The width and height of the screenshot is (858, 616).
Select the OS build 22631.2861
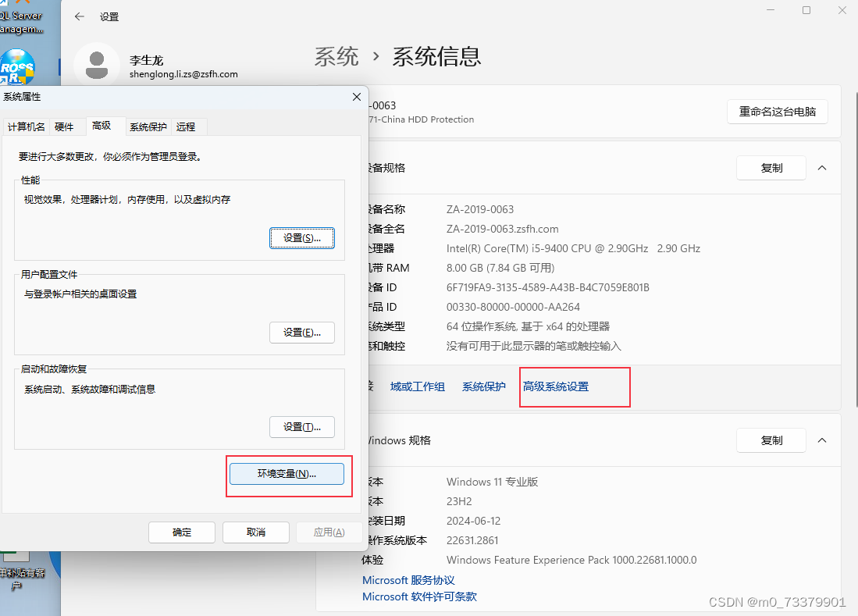pyautogui.click(x=472, y=540)
